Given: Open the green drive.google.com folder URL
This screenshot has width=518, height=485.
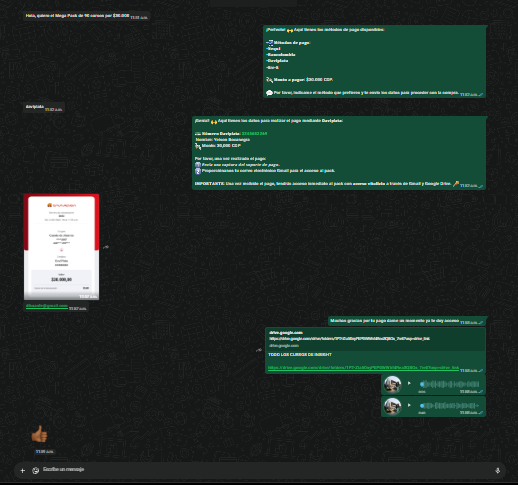Looking at the screenshot, I should pyautogui.click(x=363, y=368).
